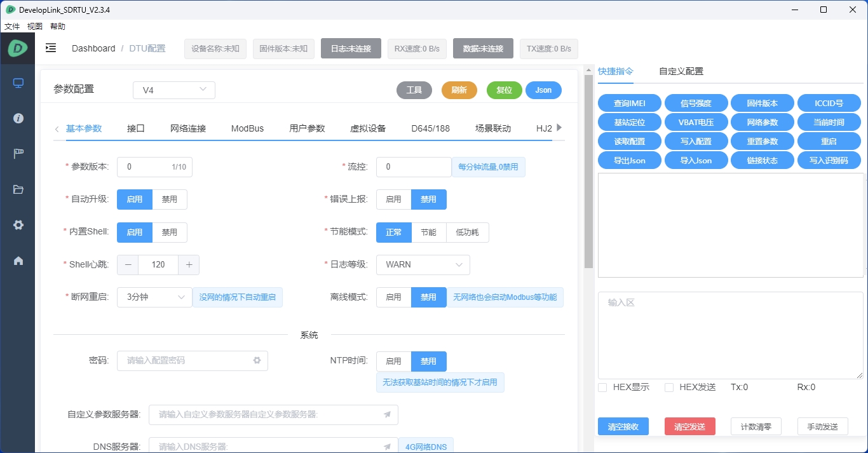Open the flag icon page in sidebar

coord(18,154)
